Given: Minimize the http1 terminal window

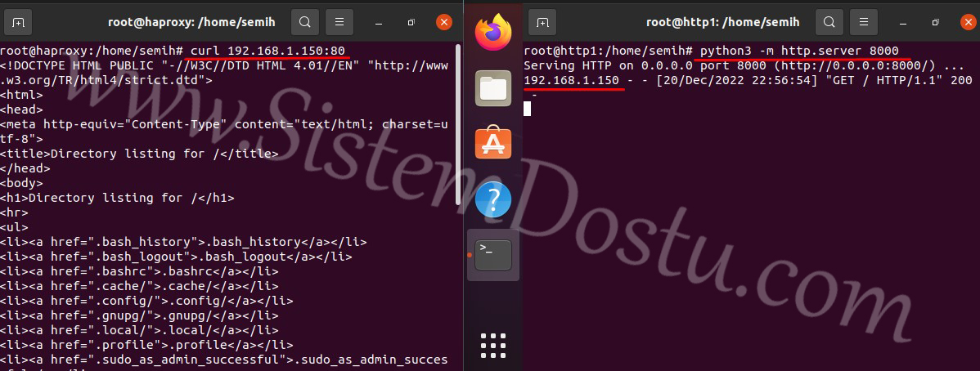Looking at the screenshot, I should tap(903, 23).
